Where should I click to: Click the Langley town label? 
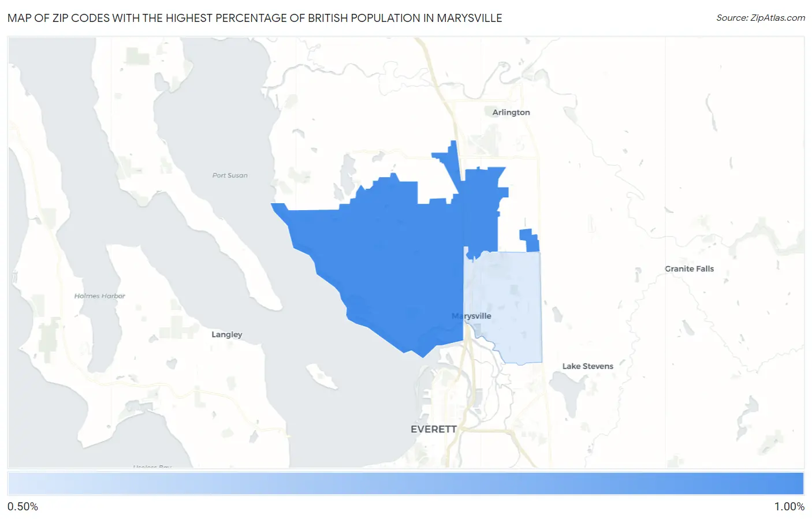click(x=226, y=334)
